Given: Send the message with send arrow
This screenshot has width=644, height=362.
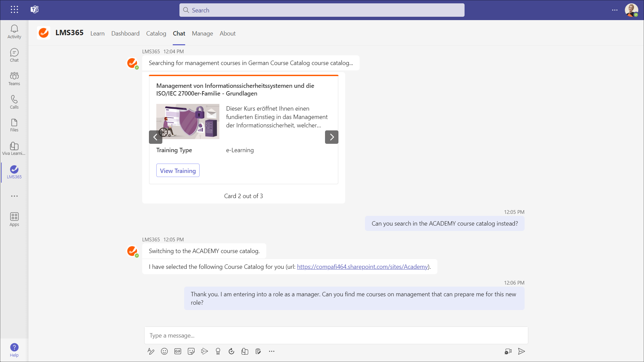Looking at the screenshot, I should (x=521, y=351).
